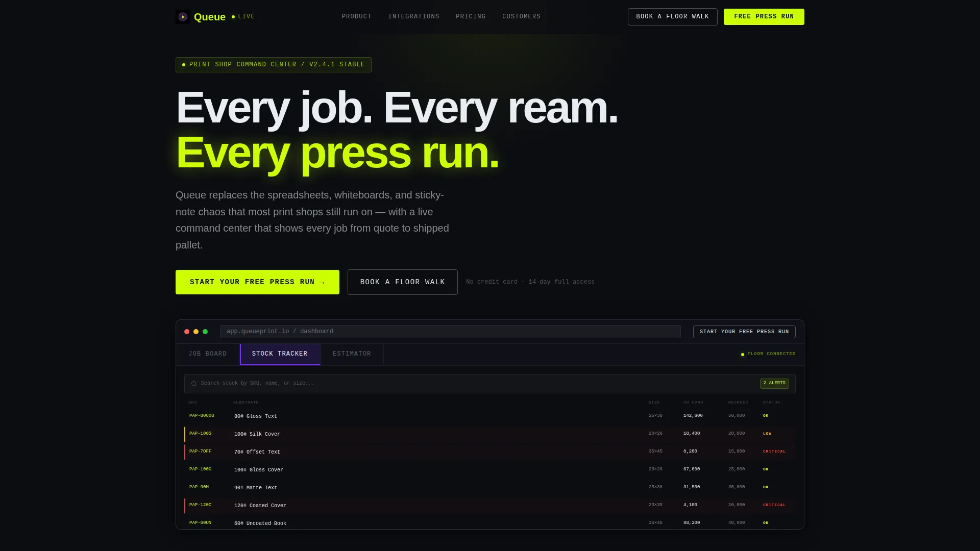Click the 2 Alerts badge
The width and height of the screenshot is (980, 551).
click(x=774, y=383)
